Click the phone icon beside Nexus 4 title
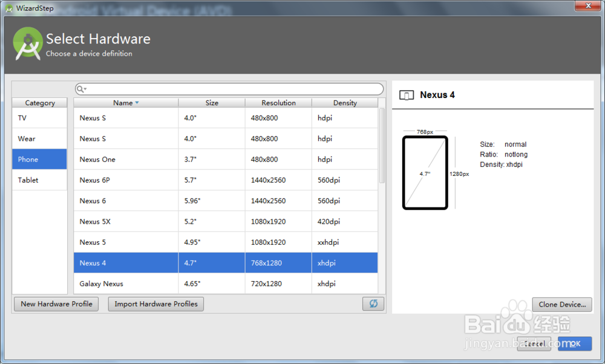The height and width of the screenshot is (364, 605). coord(406,95)
